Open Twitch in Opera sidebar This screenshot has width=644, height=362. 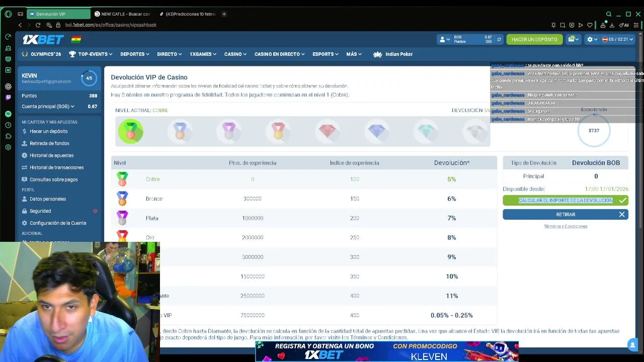click(8, 97)
